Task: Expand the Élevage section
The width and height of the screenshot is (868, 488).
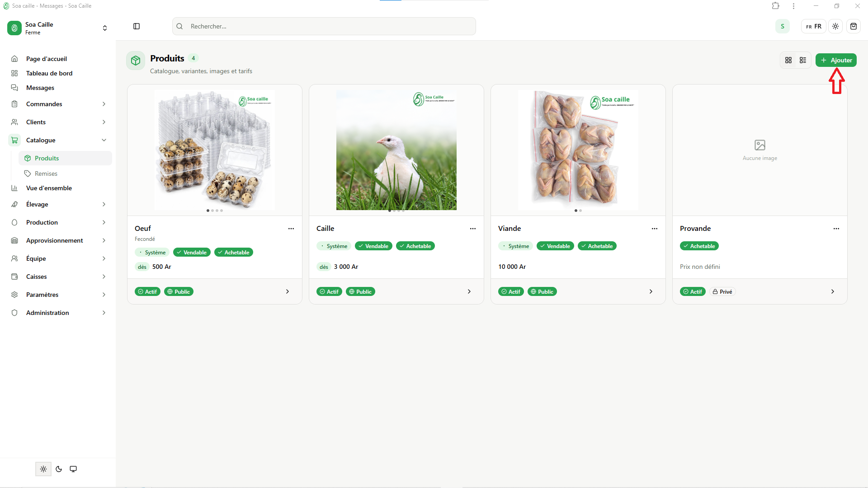Action: (58, 204)
